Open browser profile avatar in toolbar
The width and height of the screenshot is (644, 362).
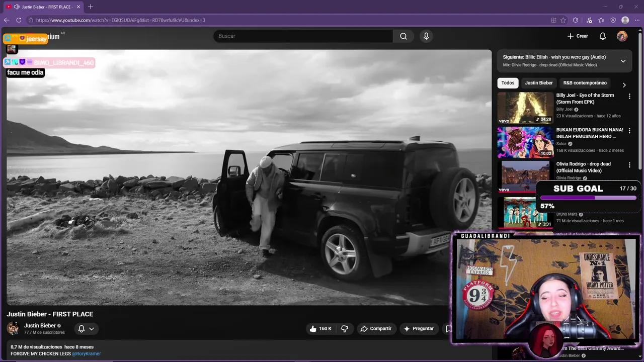coord(625,20)
